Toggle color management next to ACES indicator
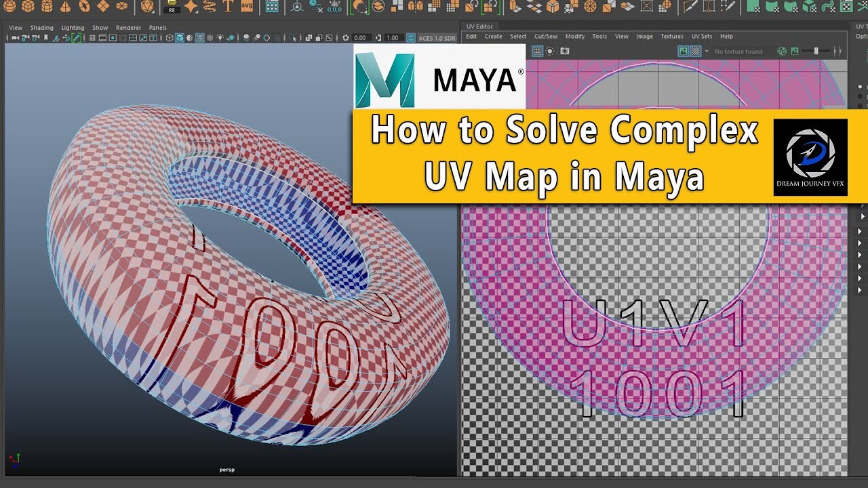868x488 pixels. [x=410, y=39]
